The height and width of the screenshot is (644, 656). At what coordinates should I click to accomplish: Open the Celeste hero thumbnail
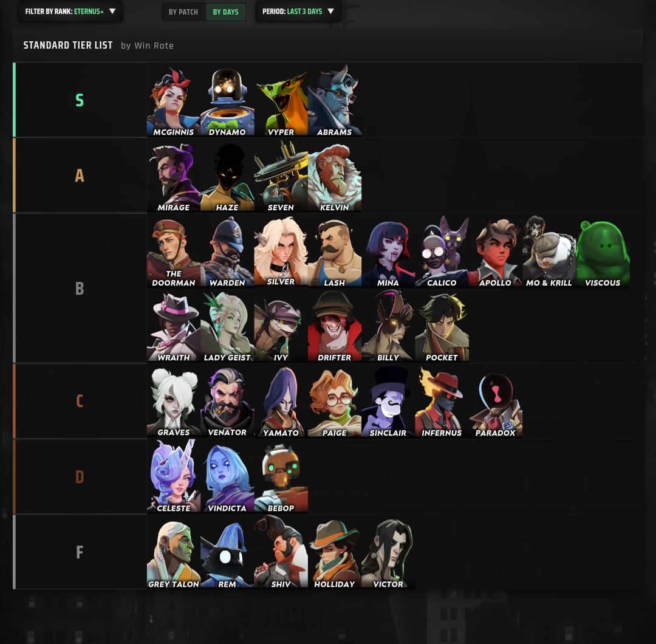pos(174,476)
